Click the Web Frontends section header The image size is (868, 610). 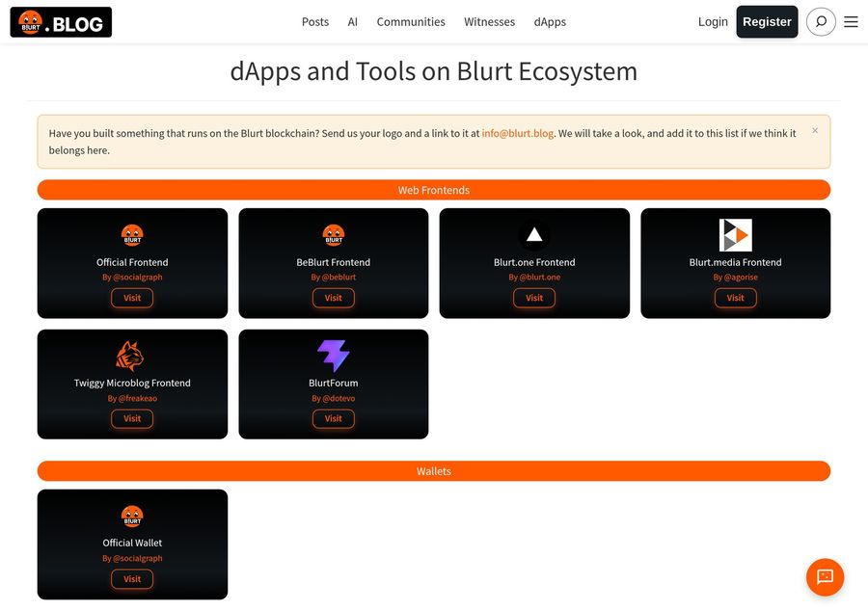pyautogui.click(x=434, y=190)
